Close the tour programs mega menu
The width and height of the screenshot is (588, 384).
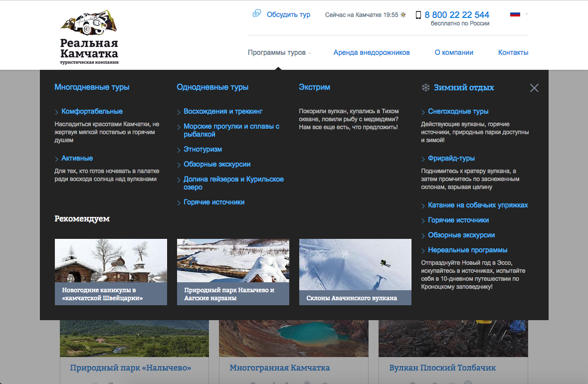534,88
